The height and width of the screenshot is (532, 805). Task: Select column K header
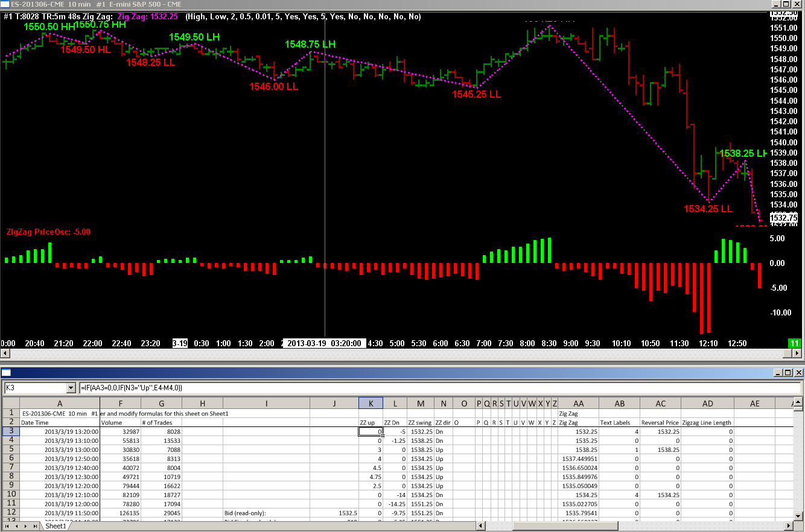pyautogui.click(x=371, y=404)
